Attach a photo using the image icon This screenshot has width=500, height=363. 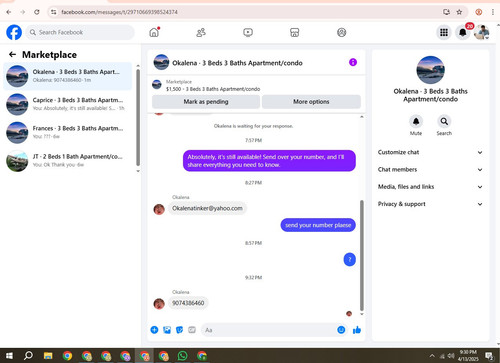tap(167, 330)
